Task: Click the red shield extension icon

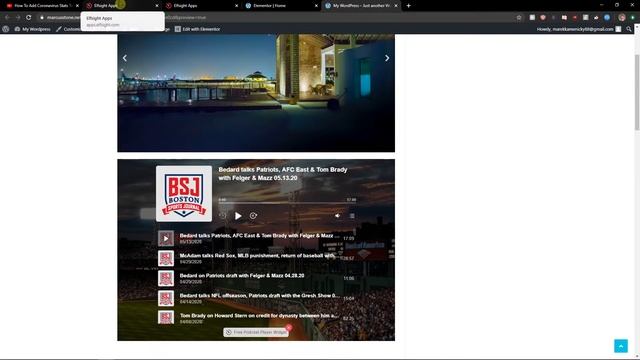Action: click(543, 18)
